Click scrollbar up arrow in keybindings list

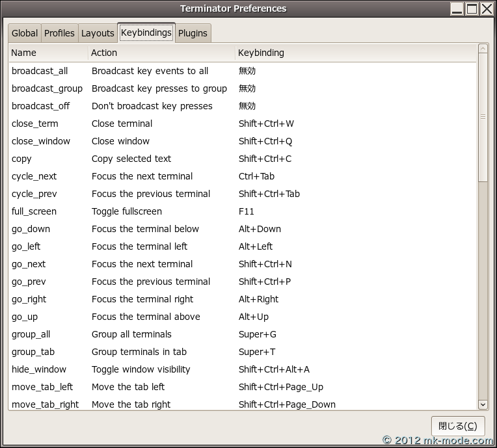coord(483,49)
